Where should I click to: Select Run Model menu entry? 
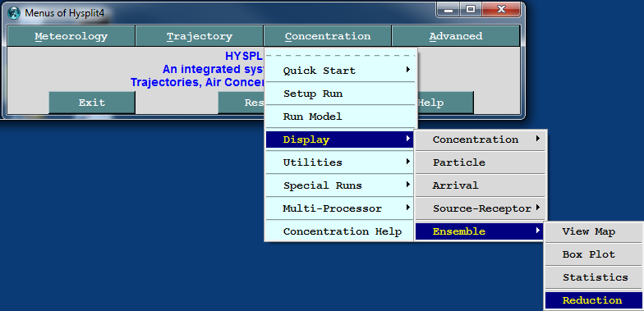click(341, 117)
